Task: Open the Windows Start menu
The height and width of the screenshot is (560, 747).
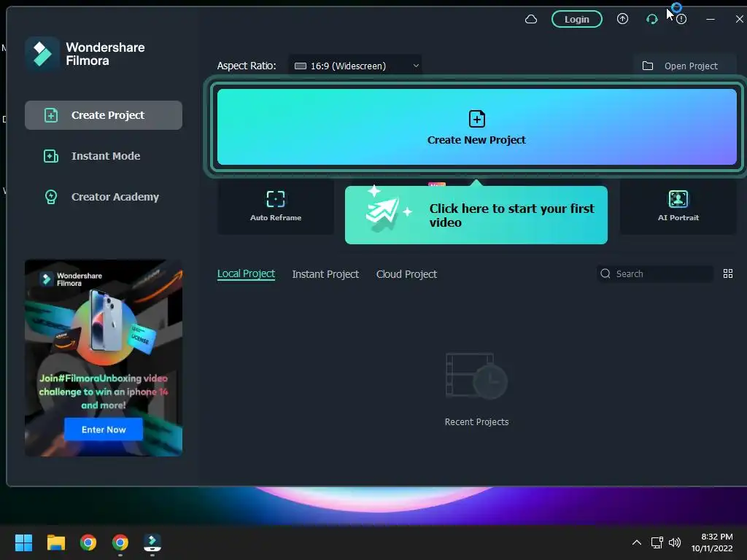Action: coord(23,542)
